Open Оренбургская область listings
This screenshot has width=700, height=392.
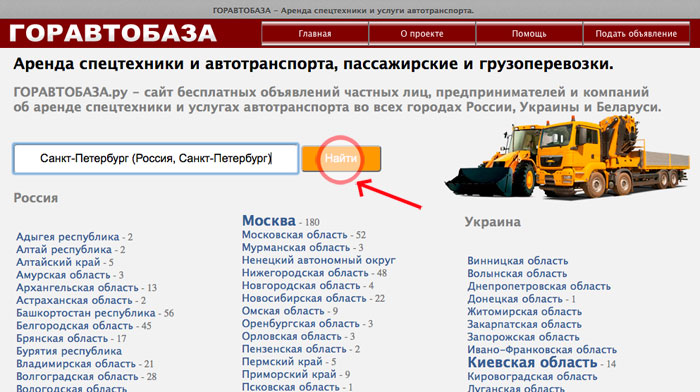tap(301, 323)
